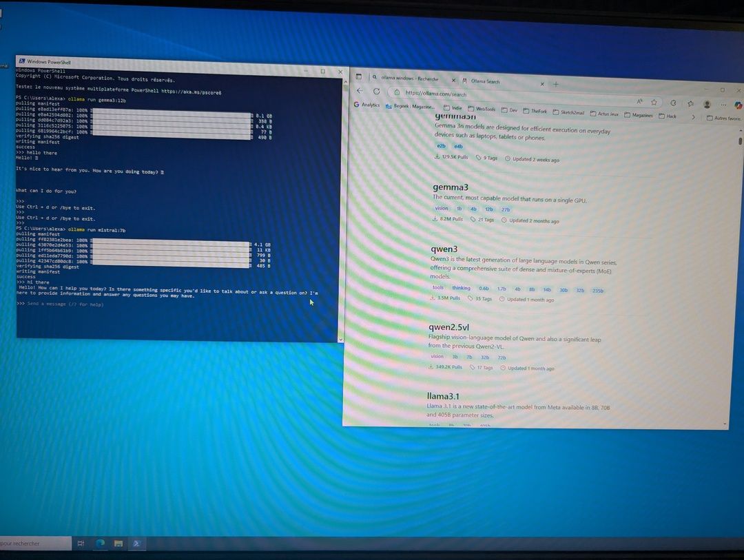Open the Edge settings and more menu
Viewport: 744px width, 560px height.
pos(723,105)
